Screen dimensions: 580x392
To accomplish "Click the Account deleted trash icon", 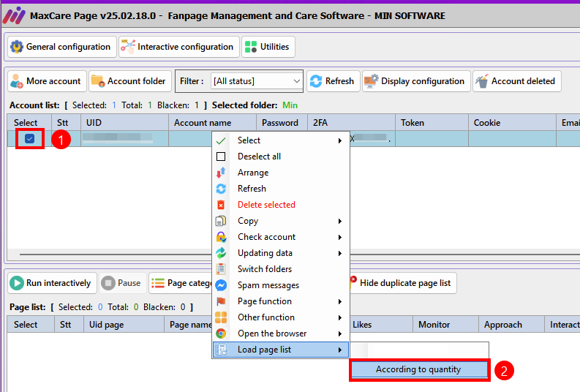I will coord(482,81).
